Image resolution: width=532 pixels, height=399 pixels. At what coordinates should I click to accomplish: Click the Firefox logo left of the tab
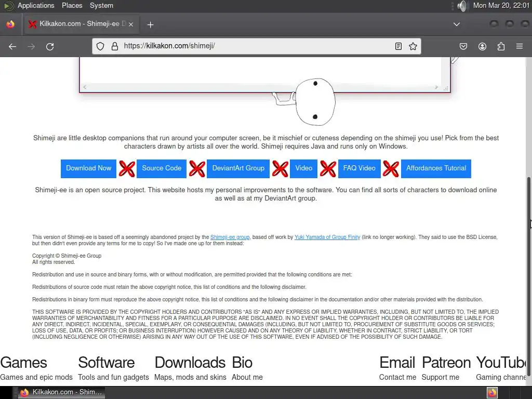point(10,24)
